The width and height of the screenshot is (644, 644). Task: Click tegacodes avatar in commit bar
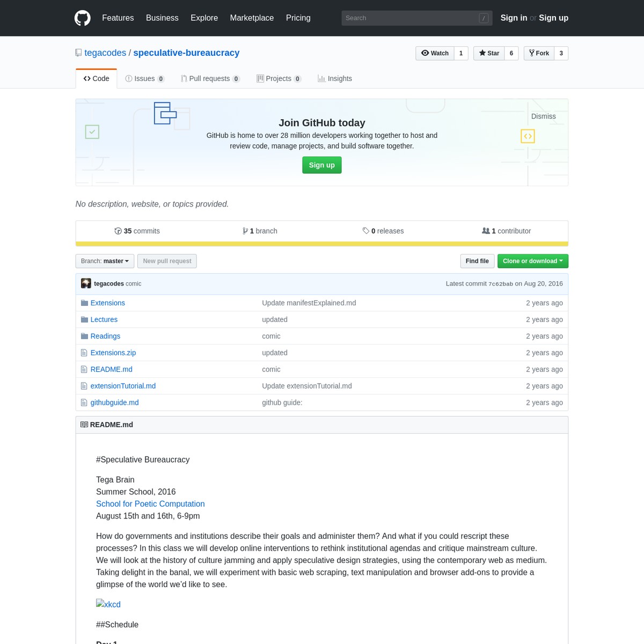coord(86,283)
